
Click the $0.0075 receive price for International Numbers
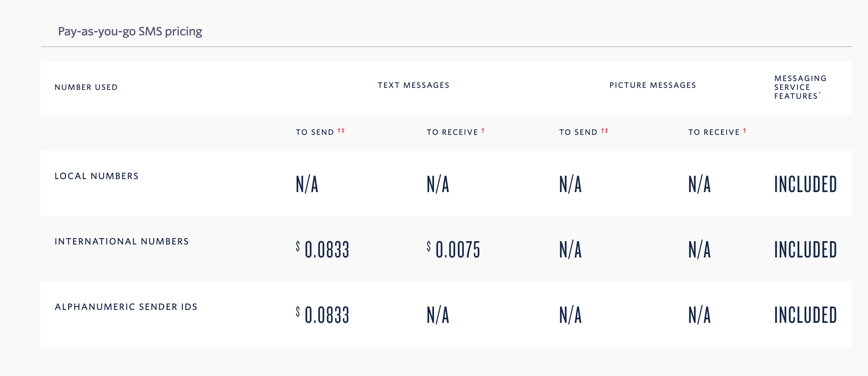(454, 249)
